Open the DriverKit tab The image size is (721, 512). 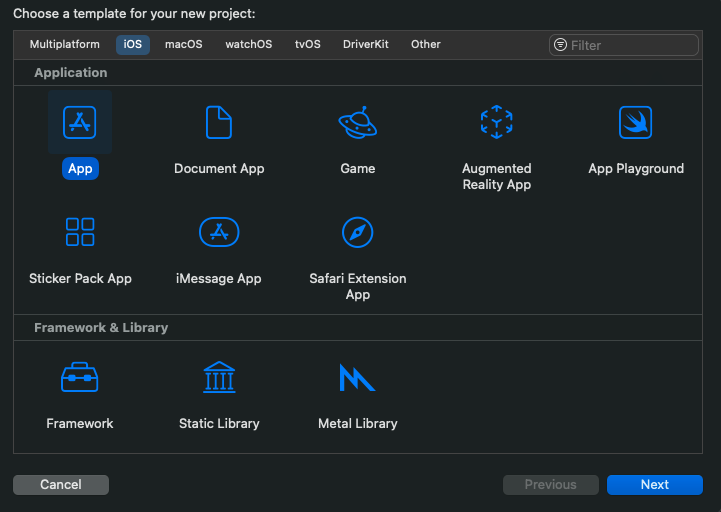pos(366,44)
